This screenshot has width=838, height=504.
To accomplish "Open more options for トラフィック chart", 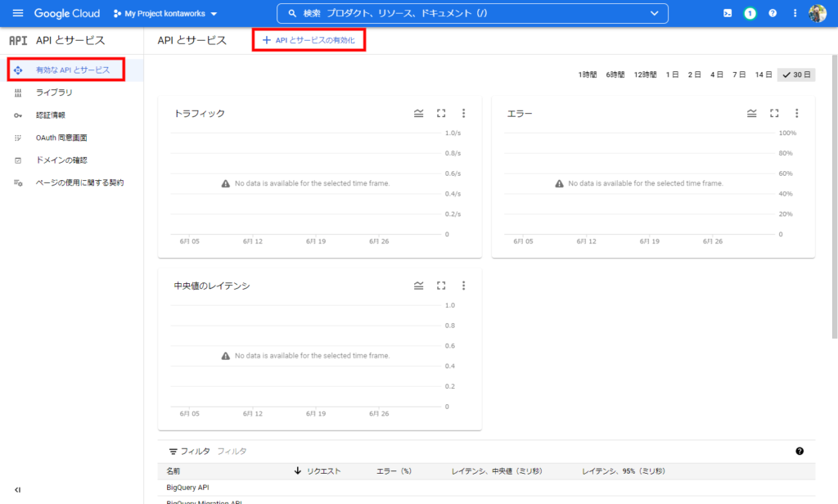I will 463,113.
